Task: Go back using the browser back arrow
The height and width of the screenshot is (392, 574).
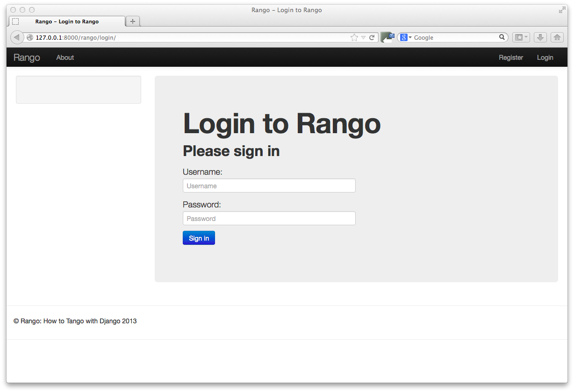Action: pos(17,37)
